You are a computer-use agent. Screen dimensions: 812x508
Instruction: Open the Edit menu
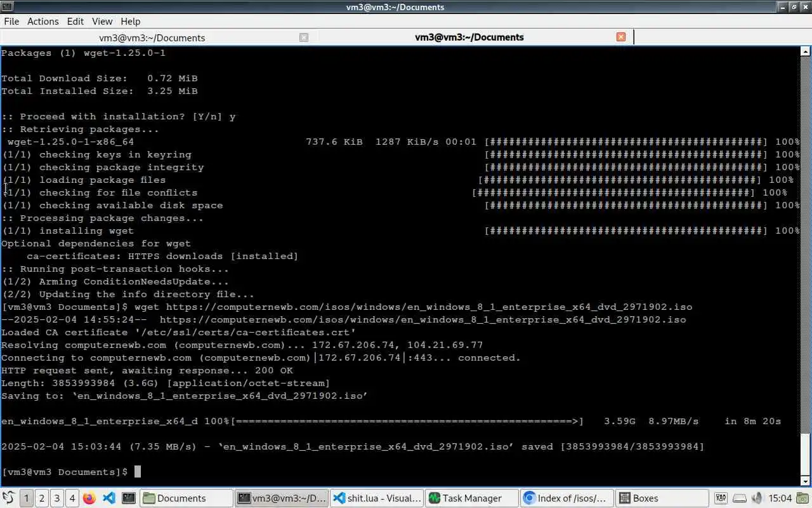point(75,21)
